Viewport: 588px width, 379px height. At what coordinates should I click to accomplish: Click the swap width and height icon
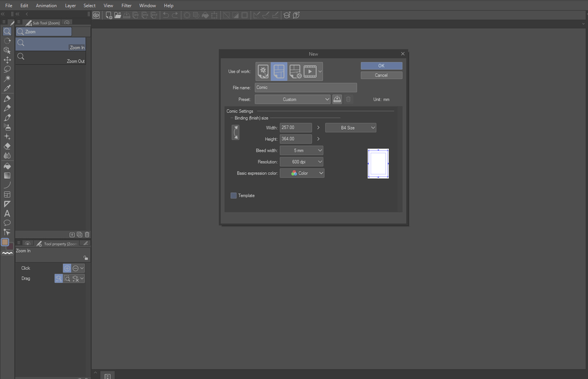coord(235,132)
